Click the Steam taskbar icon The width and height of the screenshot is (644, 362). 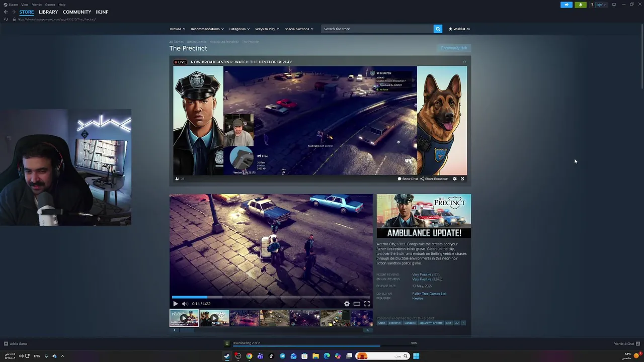(x=227, y=356)
